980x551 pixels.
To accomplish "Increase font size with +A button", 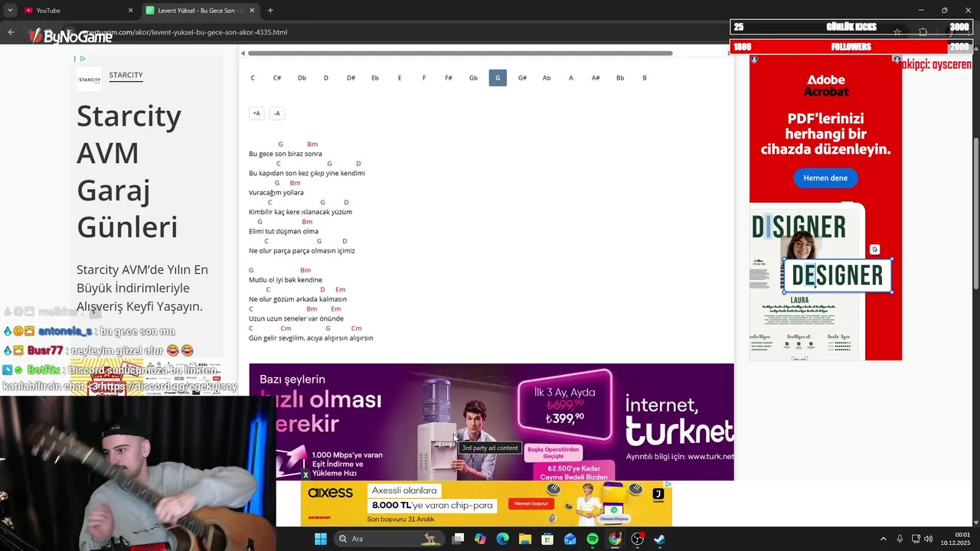I will 256,113.
